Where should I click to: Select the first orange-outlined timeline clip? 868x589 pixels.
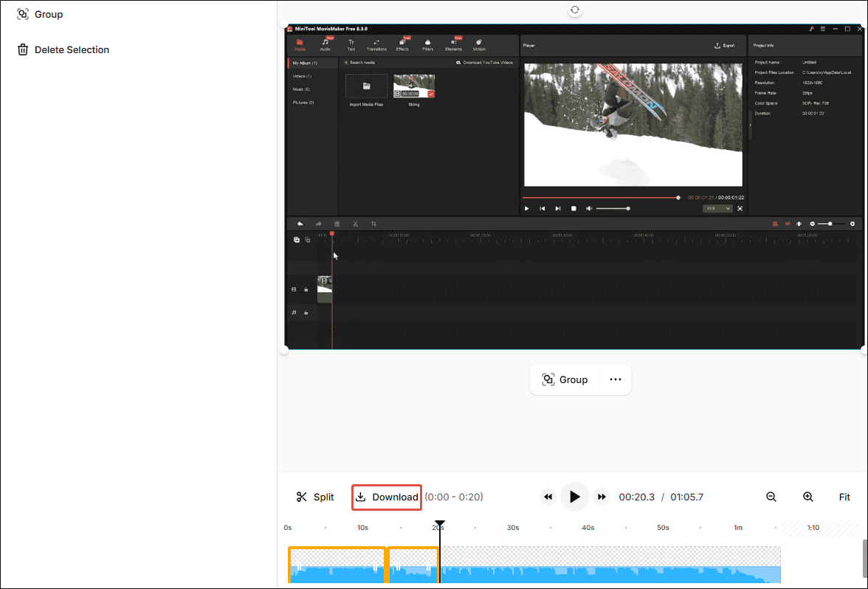click(337, 565)
